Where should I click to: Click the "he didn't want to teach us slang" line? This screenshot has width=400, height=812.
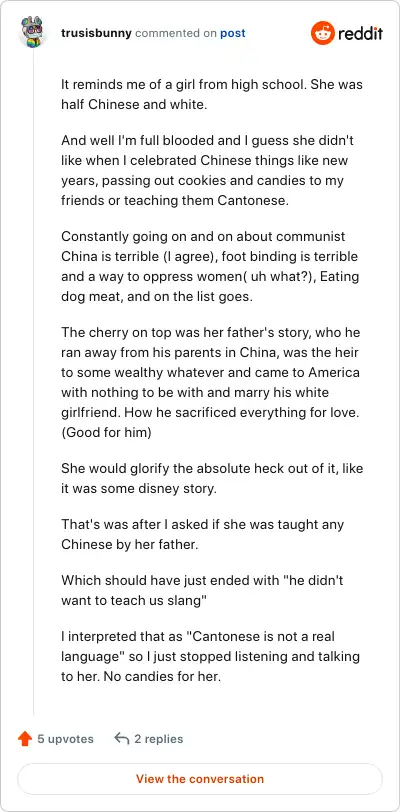point(202,590)
